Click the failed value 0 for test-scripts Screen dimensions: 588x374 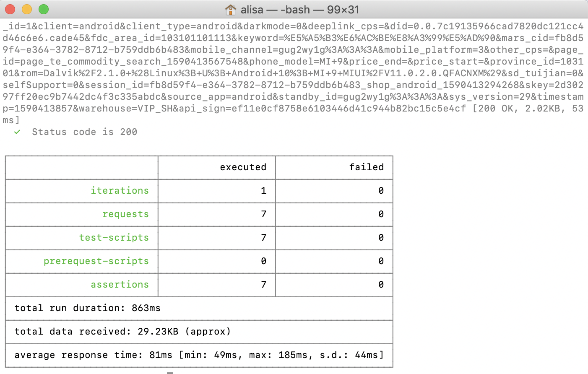pos(381,238)
